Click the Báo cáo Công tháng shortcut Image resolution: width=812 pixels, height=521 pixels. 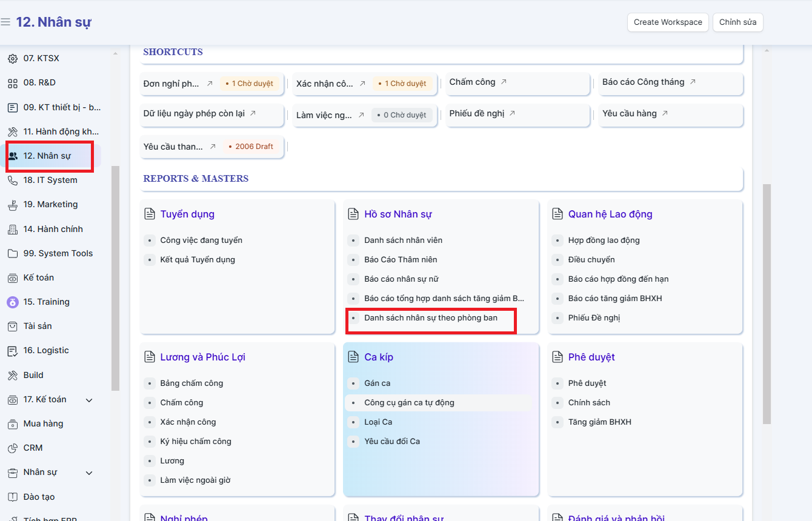(643, 82)
